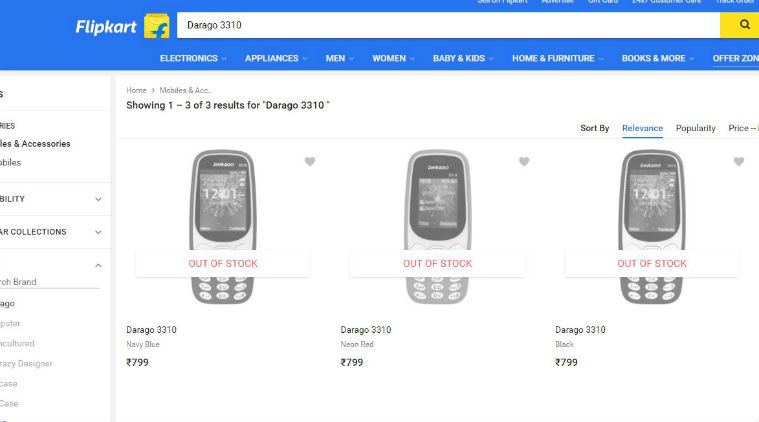Expand the Home & Furniture menu
Viewport: 759px width, 422px height.
pos(558,58)
